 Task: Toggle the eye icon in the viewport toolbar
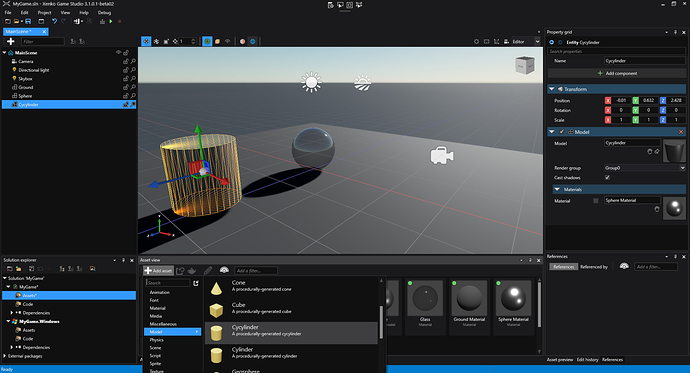(228, 41)
